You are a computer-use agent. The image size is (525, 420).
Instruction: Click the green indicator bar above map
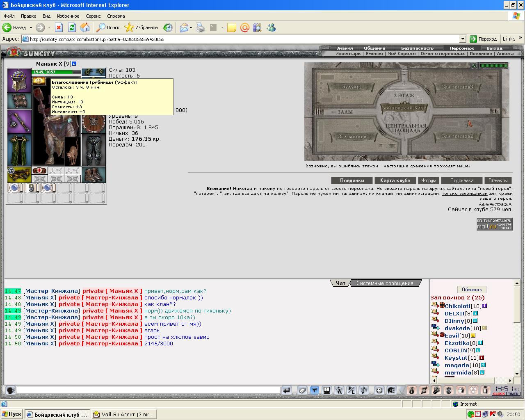tap(494, 66)
